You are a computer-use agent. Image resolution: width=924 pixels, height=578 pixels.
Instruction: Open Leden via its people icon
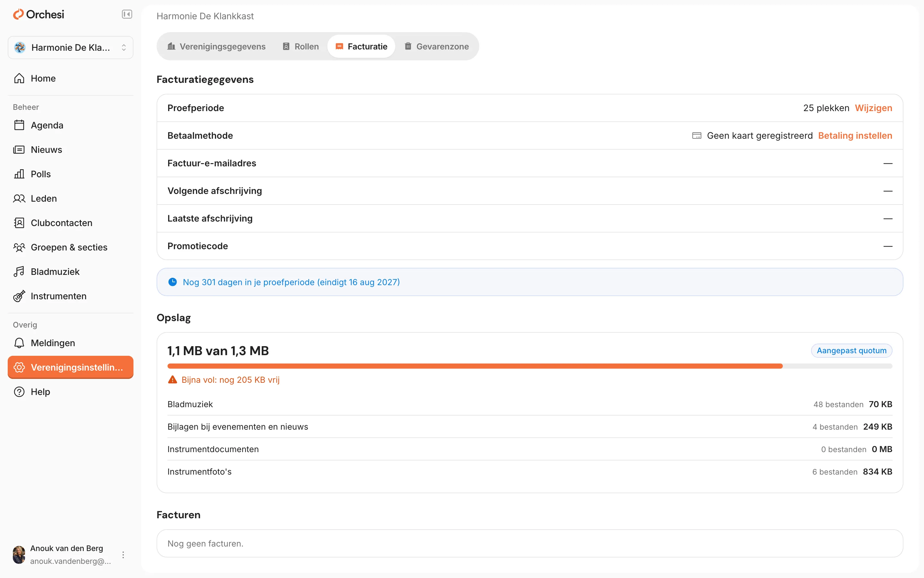19,198
